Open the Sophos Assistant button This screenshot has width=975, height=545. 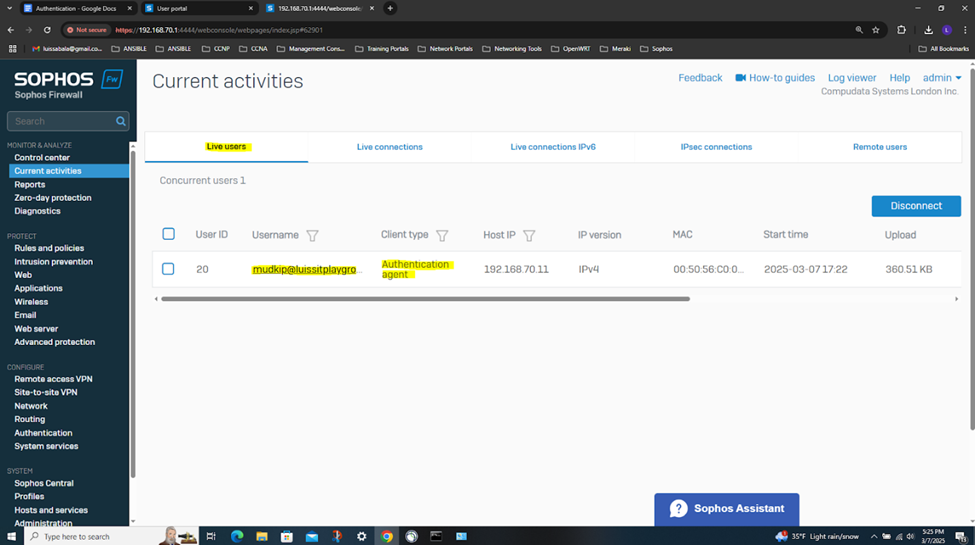[x=726, y=509]
